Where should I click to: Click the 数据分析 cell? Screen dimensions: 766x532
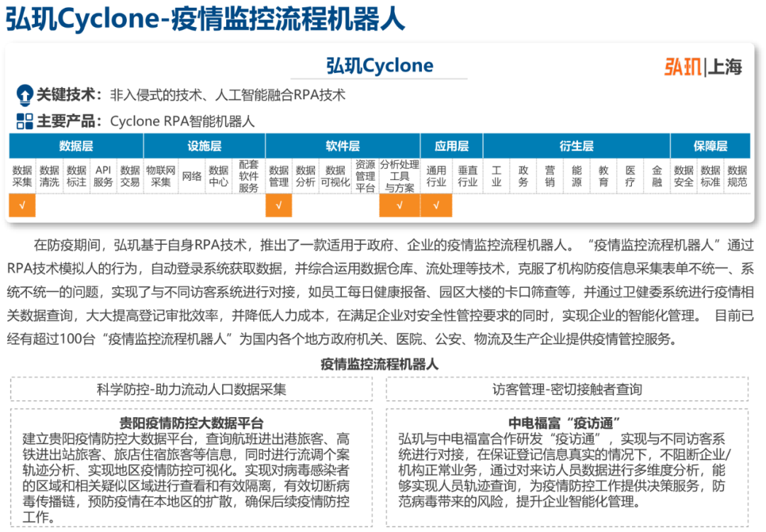pyautogui.click(x=305, y=177)
